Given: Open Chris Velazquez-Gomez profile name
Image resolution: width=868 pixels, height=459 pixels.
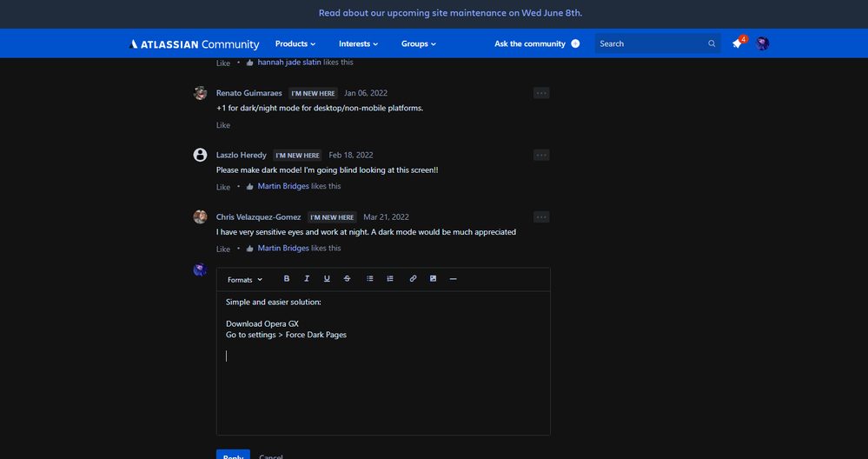Looking at the screenshot, I should [x=258, y=217].
